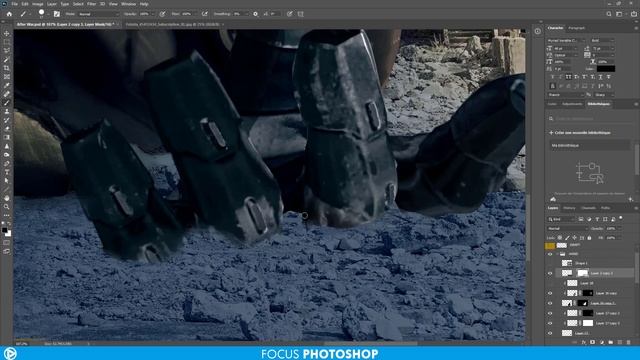Click yellow color-tagged layer swatch
The height and width of the screenshot is (360, 640).
(x=550, y=245)
